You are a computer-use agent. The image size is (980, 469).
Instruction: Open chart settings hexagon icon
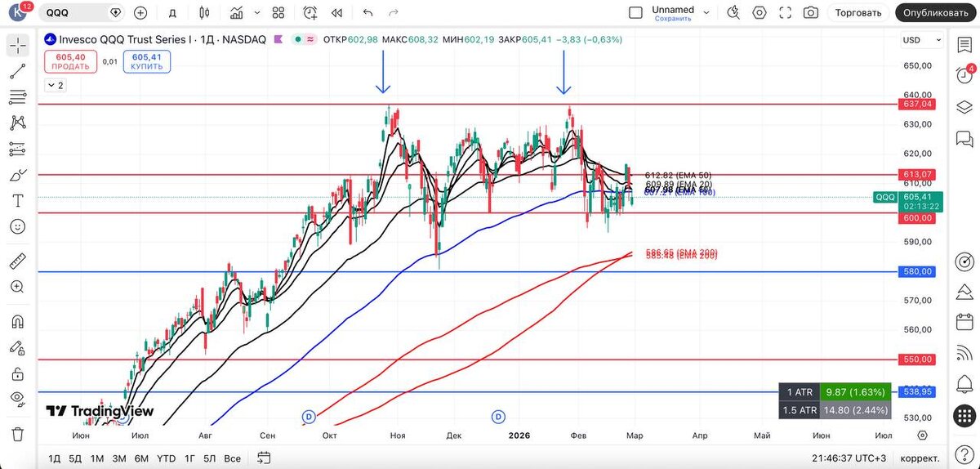(759, 13)
